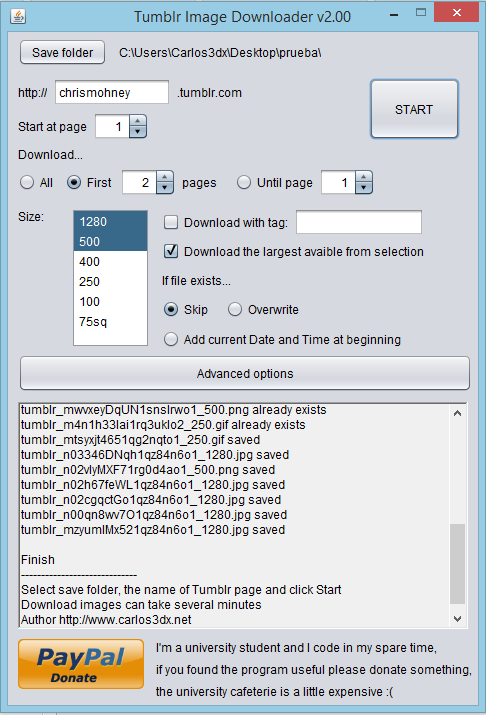Screen dimensions: 486x715
Task: Decrease the Until page value
Action: (364, 188)
